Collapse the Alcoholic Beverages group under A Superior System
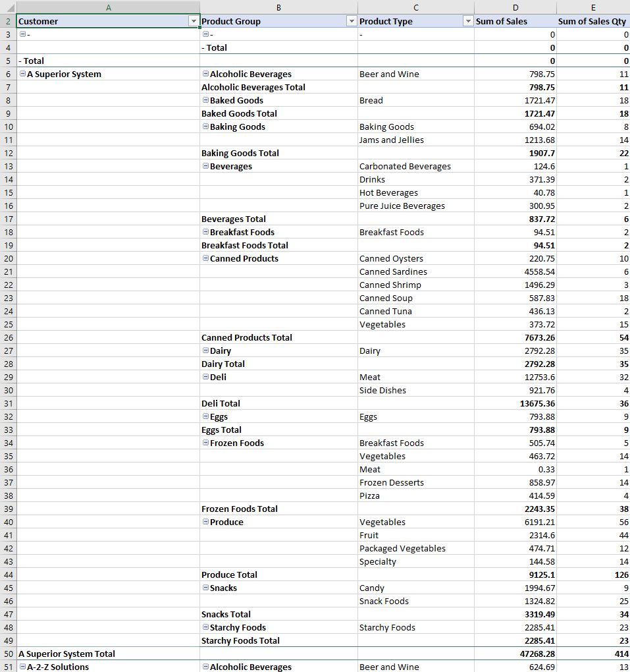 tap(205, 74)
